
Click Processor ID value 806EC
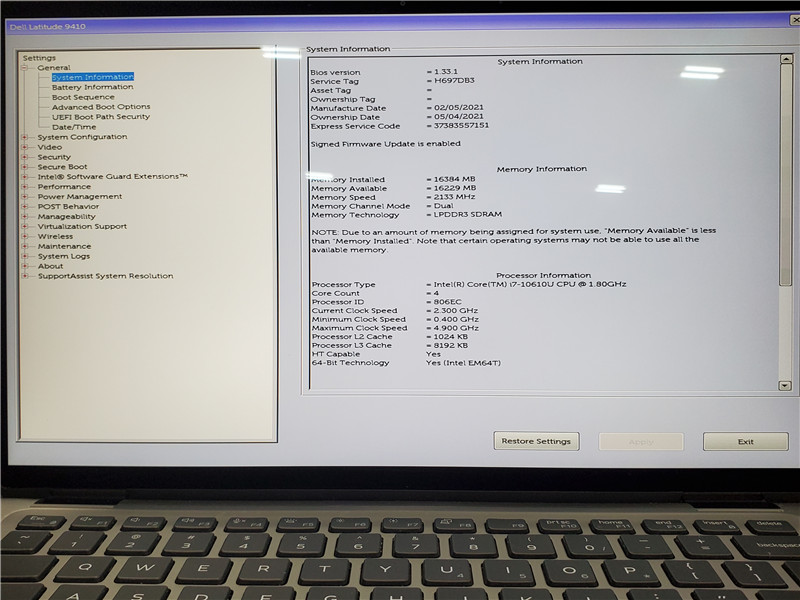point(447,302)
